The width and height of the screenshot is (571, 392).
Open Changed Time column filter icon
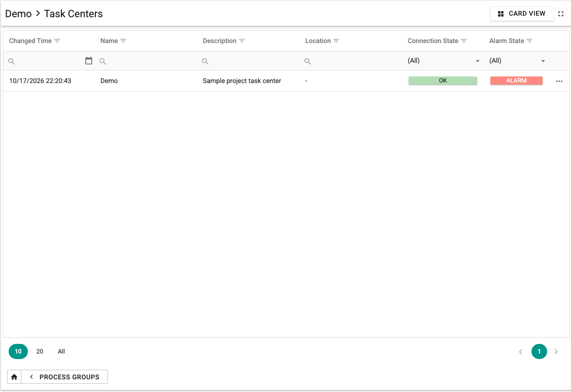(57, 41)
